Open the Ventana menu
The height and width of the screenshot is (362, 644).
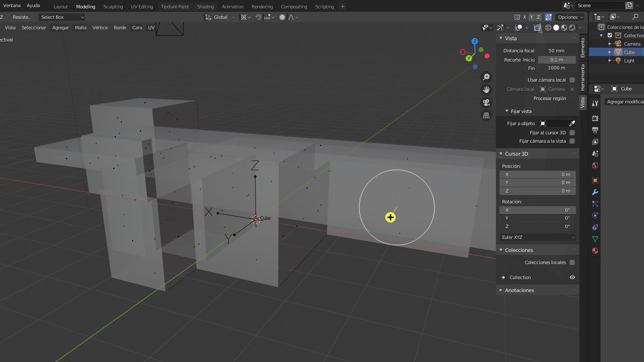pyautogui.click(x=12, y=6)
